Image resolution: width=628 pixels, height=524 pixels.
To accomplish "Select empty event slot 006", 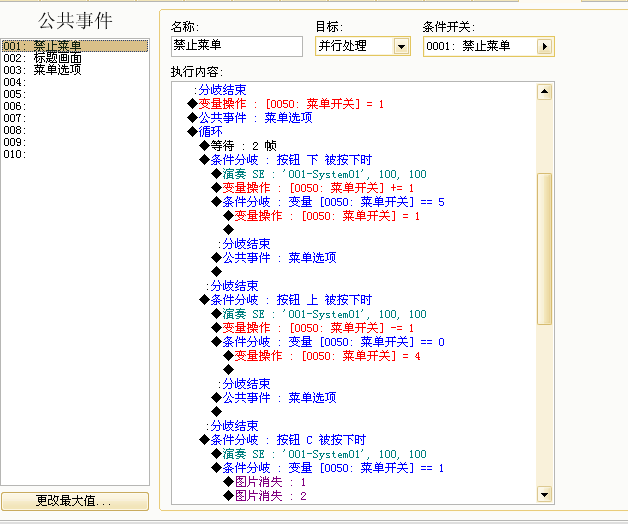I will click(75, 106).
